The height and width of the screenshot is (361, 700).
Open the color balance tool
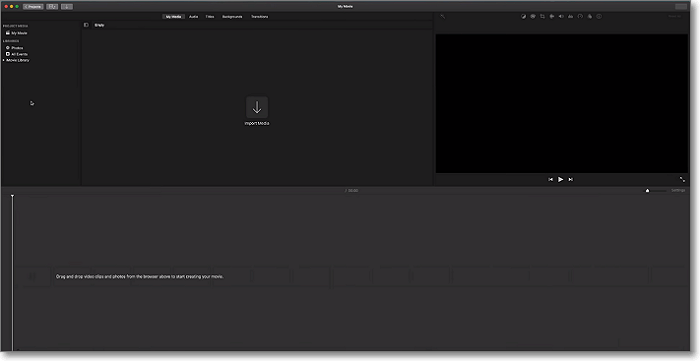click(x=523, y=17)
